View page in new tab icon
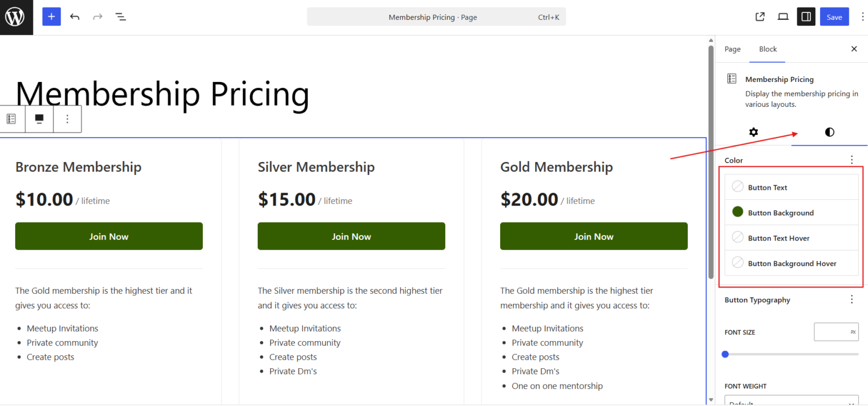 click(x=760, y=17)
